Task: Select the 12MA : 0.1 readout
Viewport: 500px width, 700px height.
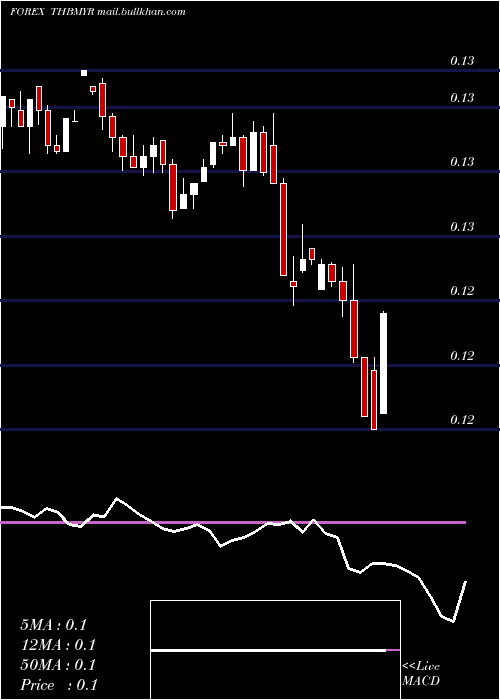Action: 58,645
